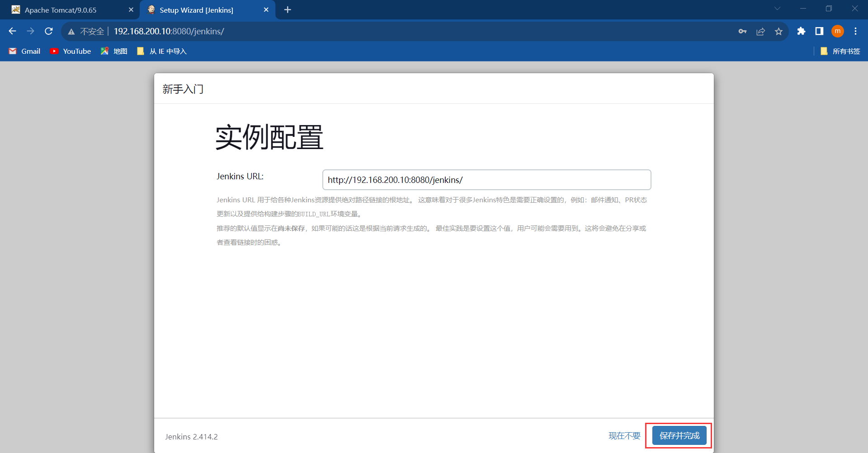Viewport: 868px width, 453px height.
Task: Restore down the browser window
Action: pyautogui.click(x=829, y=9)
